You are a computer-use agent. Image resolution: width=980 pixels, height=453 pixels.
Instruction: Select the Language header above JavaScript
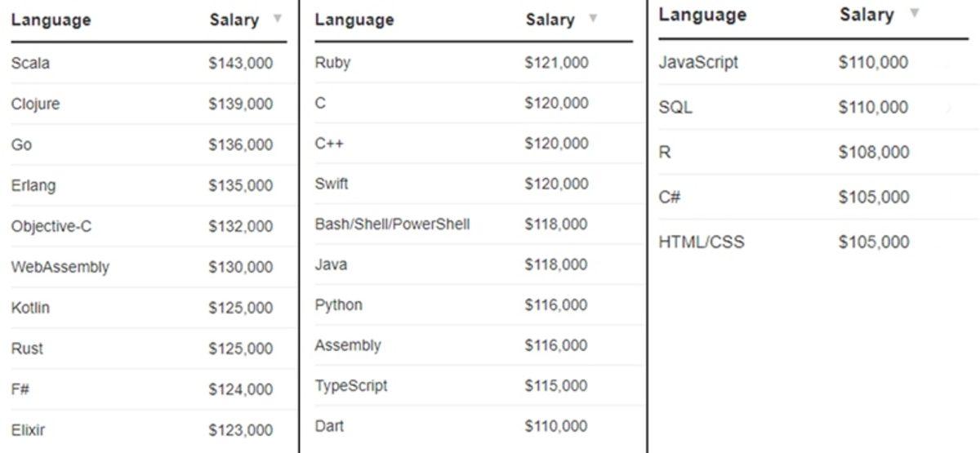click(702, 15)
